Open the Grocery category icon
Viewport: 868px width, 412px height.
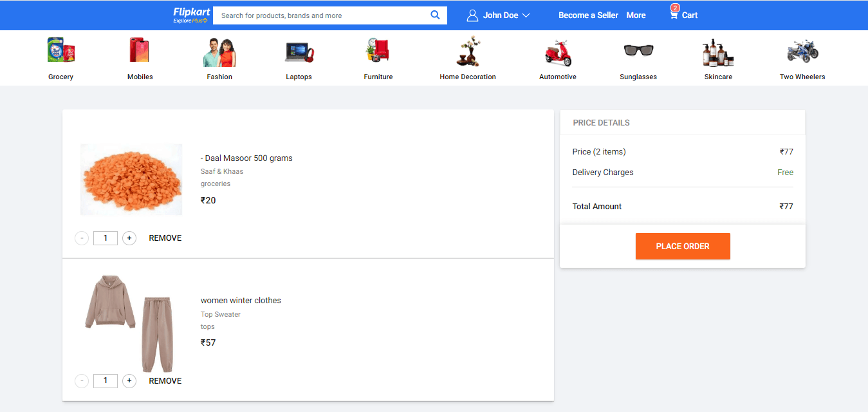(x=60, y=50)
